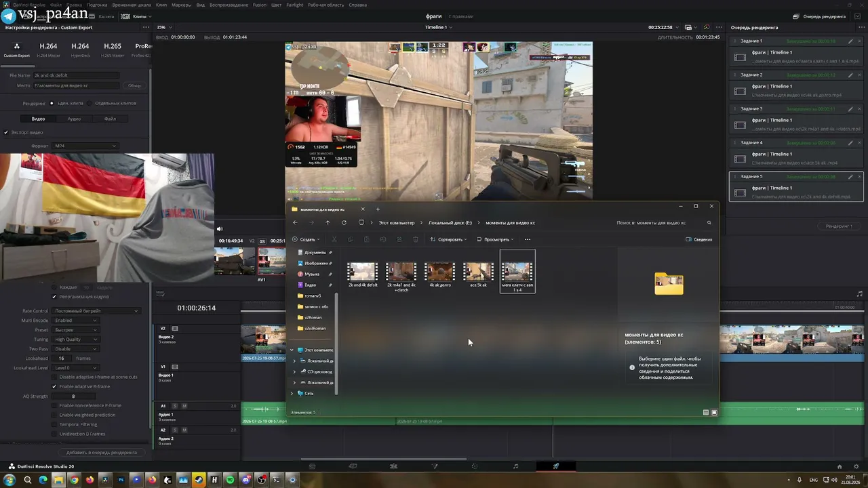Viewport: 868px width, 488px height.
Task: Enable non-reference P-frame checkbox
Action: [x=54, y=405]
